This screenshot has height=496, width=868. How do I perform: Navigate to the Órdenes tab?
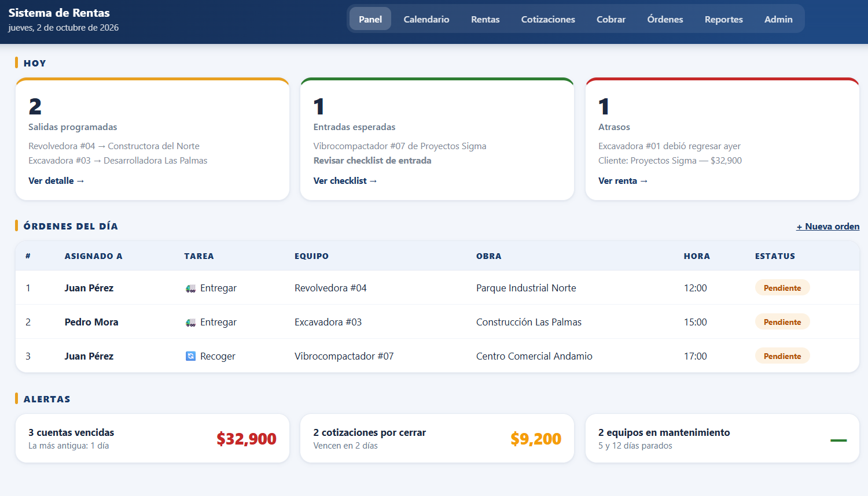[665, 19]
